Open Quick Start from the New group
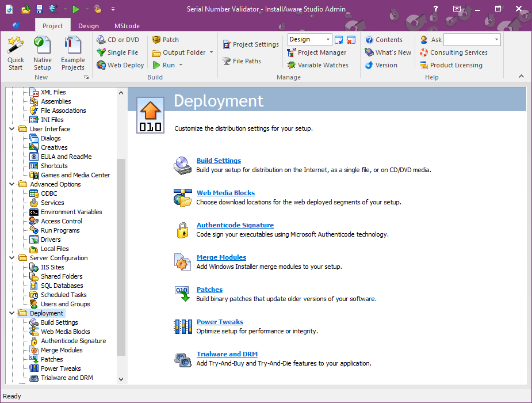The height and width of the screenshot is (403, 532). [x=16, y=52]
